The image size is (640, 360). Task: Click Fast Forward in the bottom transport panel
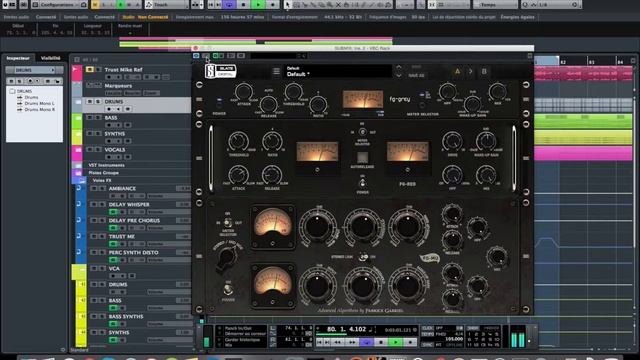point(352,342)
